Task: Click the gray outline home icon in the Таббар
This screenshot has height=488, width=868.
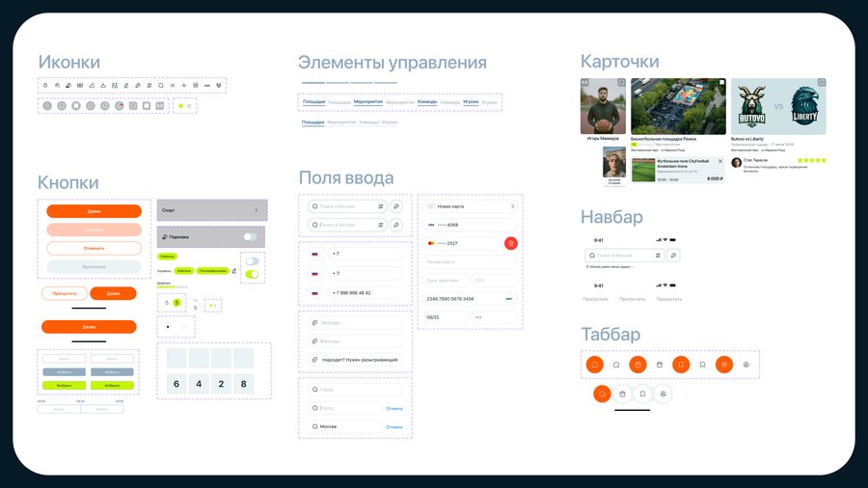Action: tap(616, 365)
